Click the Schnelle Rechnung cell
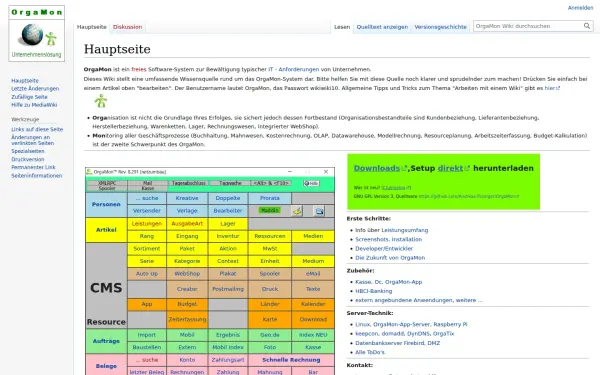This screenshot has width=600, height=375. tap(291, 360)
